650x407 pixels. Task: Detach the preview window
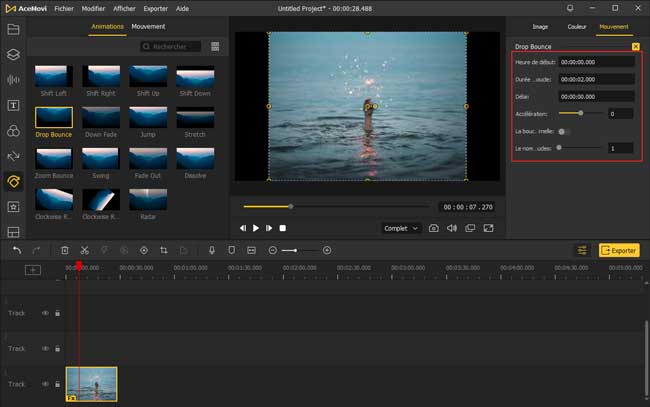coord(470,228)
